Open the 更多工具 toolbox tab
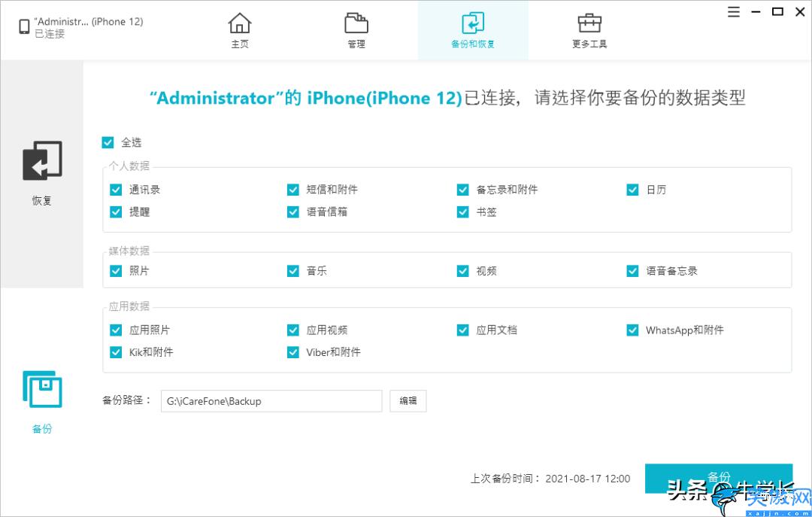The image size is (812, 517). (589, 30)
